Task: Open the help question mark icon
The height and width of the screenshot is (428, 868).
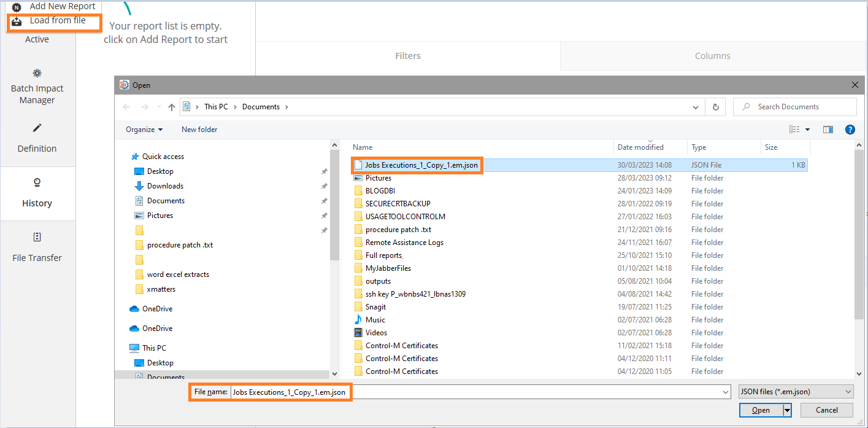Action: [x=850, y=130]
